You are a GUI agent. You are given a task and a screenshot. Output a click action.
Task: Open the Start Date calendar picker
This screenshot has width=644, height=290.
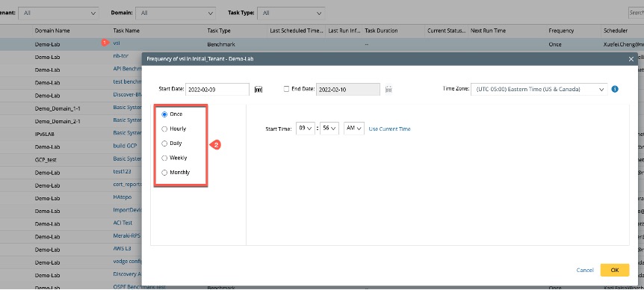tap(258, 89)
